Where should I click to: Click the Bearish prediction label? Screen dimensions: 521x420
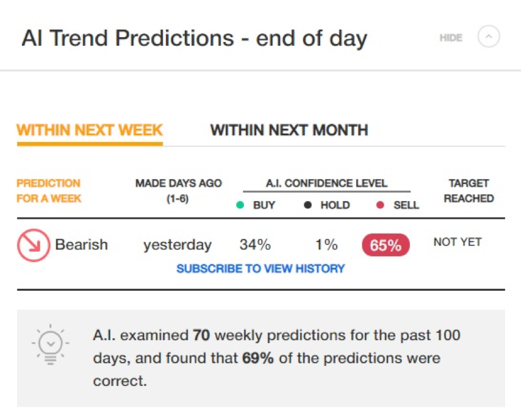point(81,244)
